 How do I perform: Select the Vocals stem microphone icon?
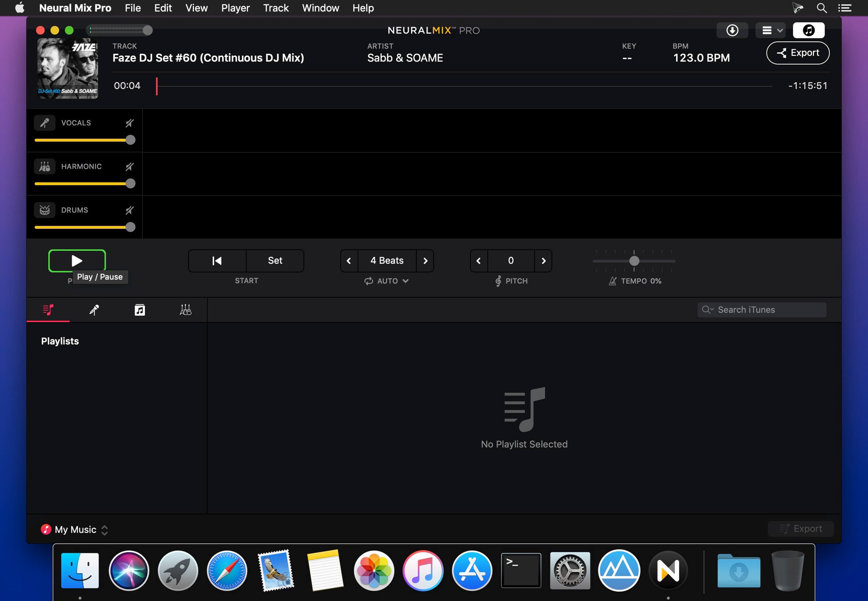(x=44, y=123)
